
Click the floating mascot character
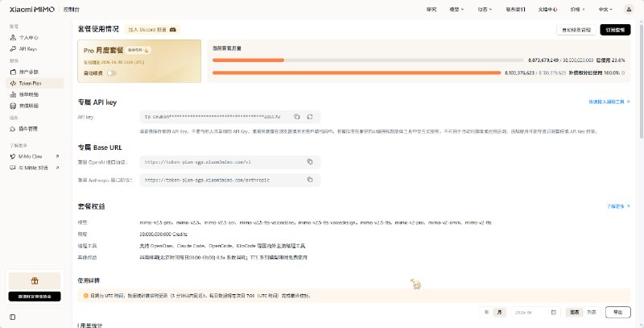pos(415,284)
